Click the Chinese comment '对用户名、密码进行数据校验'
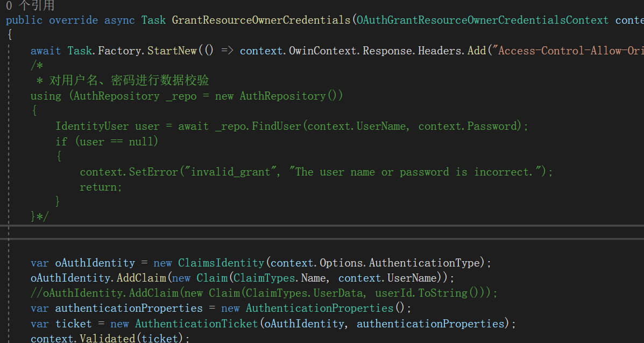Screen dimensions: 644x343 [x=129, y=80]
